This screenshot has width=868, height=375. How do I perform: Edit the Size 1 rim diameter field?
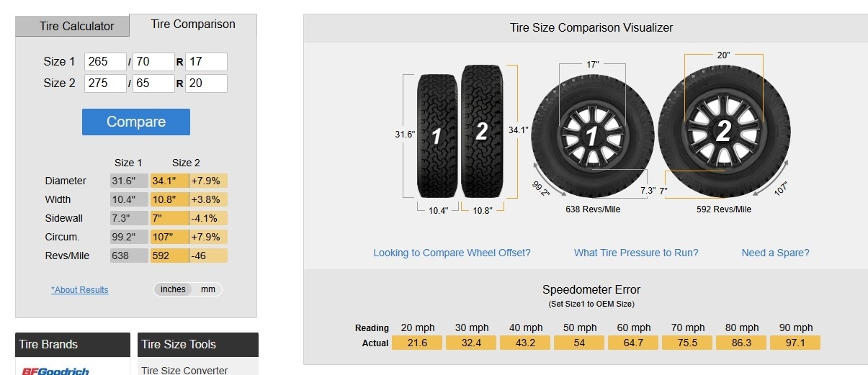click(x=206, y=62)
